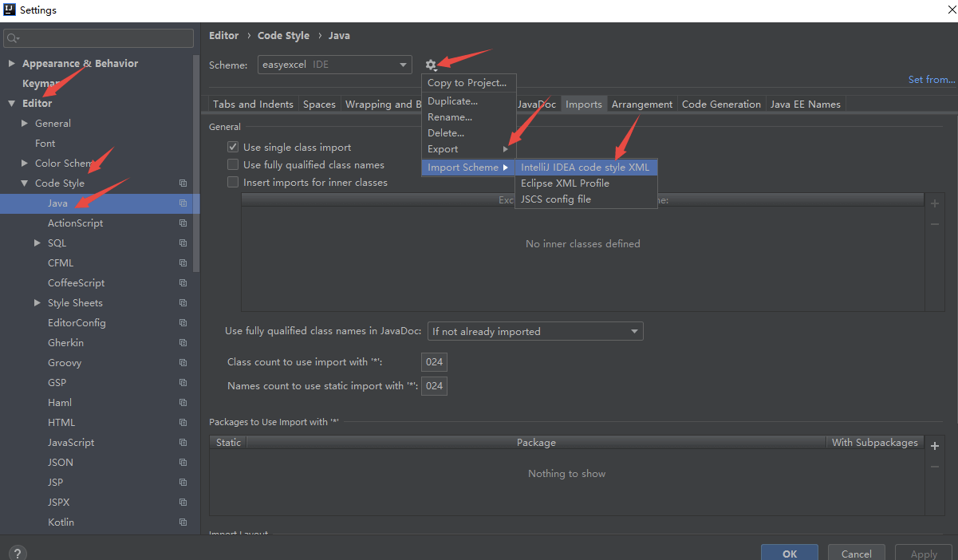The height and width of the screenshot is (560, 958).
Task: Expand the Style Sheets node
Action: [37, 303]
